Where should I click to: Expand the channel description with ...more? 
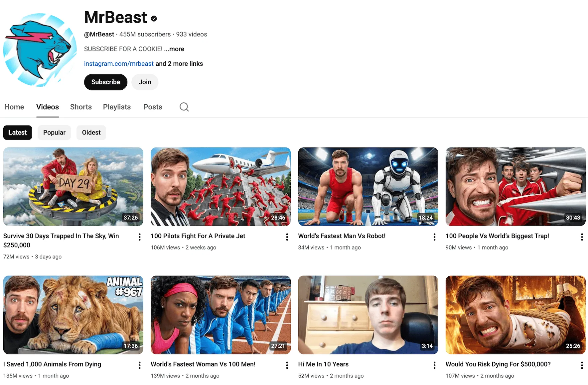point(174,49)
